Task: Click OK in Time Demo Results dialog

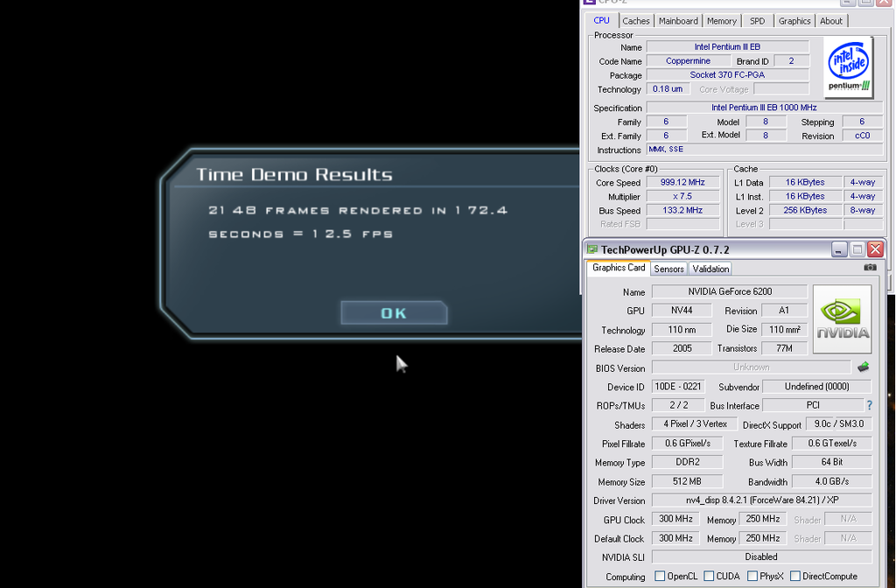Action: click(x=394, y=312)
